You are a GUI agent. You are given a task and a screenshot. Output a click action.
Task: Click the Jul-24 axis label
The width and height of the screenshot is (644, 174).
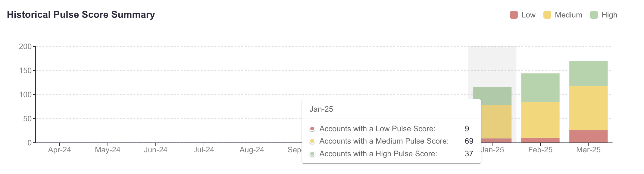(x=204, y=150)
